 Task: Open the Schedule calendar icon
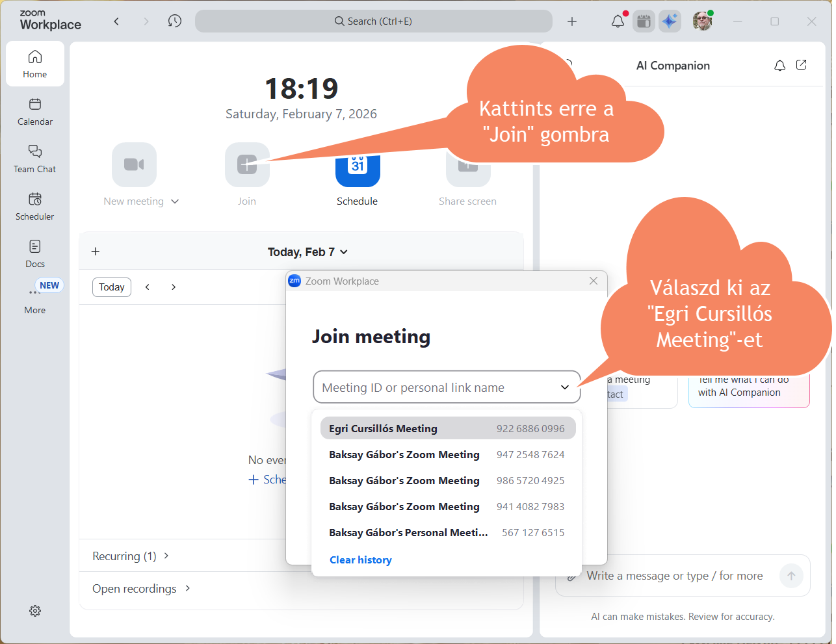pyautogui.click(x=357, y=170)
